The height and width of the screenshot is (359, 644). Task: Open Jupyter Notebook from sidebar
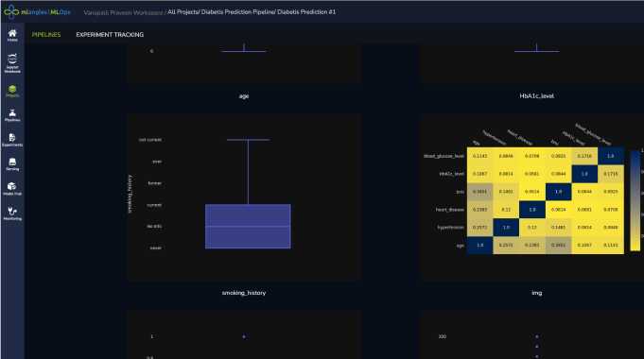12,63
